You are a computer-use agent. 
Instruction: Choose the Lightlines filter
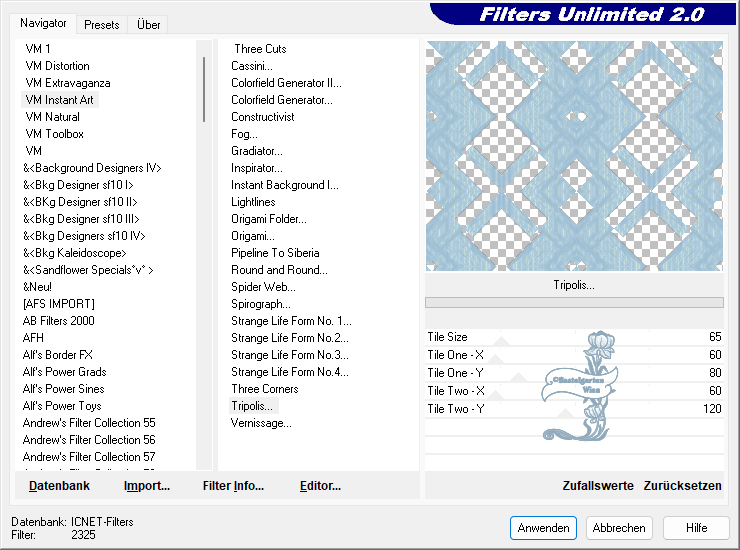(253, 202)
